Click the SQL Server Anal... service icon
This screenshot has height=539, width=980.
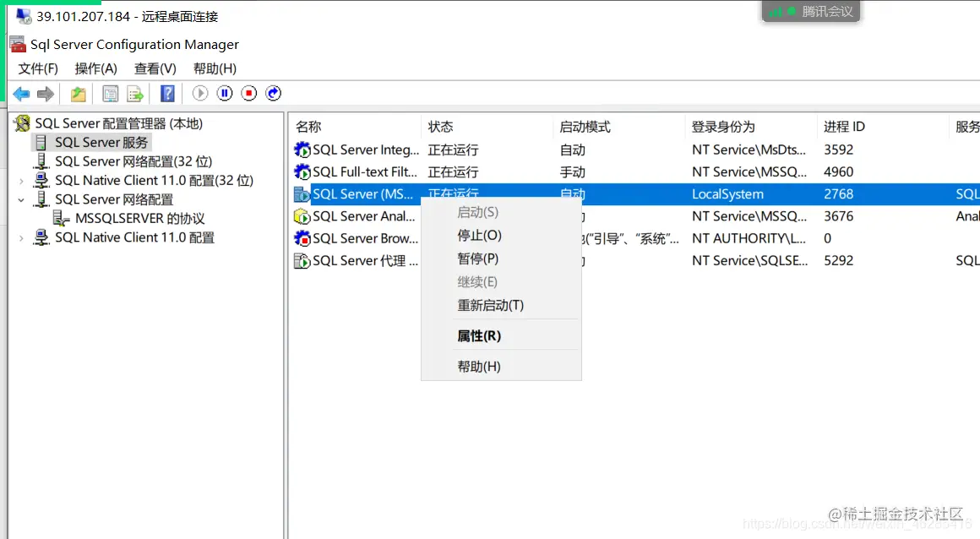pyautogui.click(x=302, y=216)
